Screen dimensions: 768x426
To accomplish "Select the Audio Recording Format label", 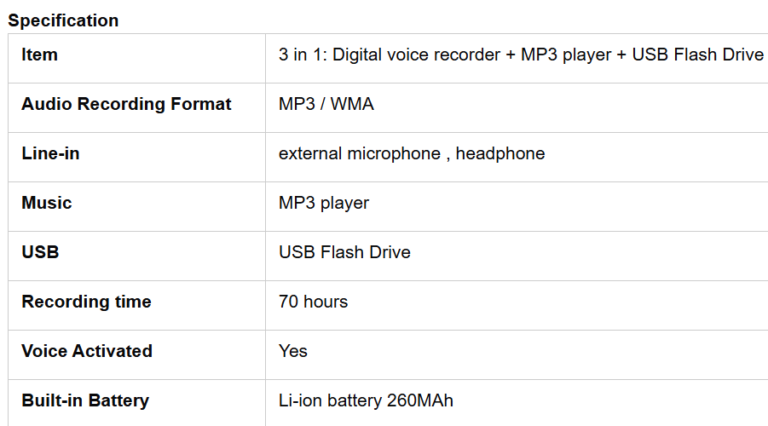I will (x=126, y=104).
